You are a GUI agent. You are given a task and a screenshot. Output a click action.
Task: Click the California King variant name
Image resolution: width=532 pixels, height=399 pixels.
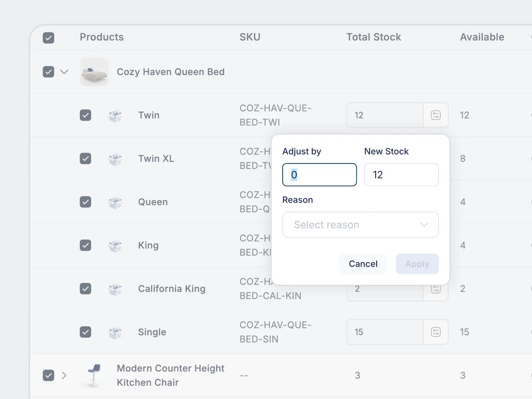pos(172,289)
